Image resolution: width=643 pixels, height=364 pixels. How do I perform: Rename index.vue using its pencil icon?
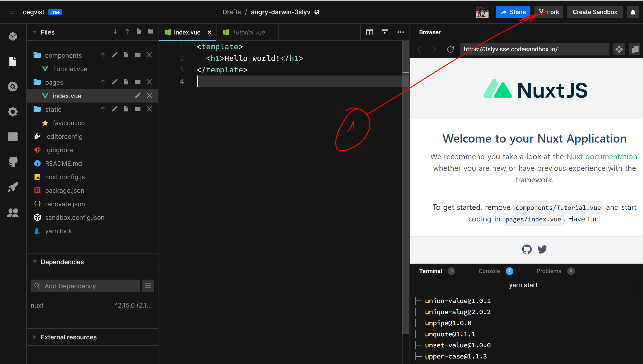pyautogui.click(x=138, y=96)
